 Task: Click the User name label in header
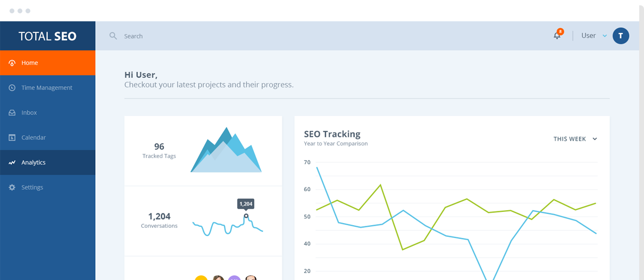(x=588, y=36)
